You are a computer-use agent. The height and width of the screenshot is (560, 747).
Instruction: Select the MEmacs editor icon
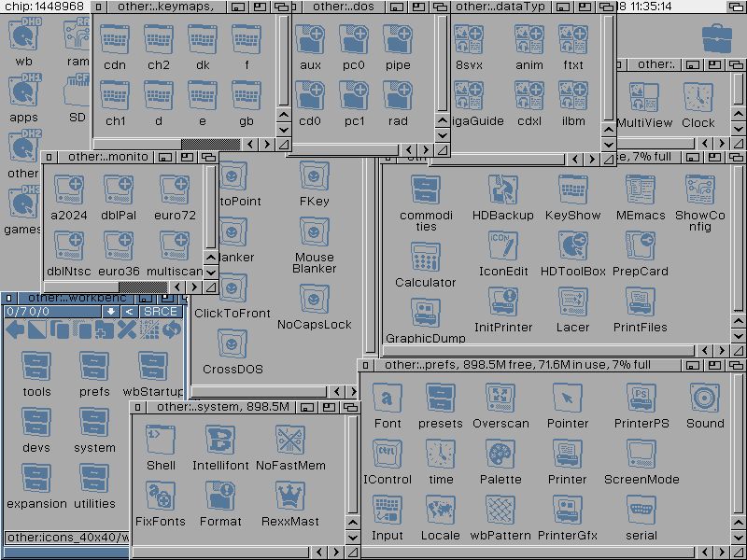[x=641, y=190]
